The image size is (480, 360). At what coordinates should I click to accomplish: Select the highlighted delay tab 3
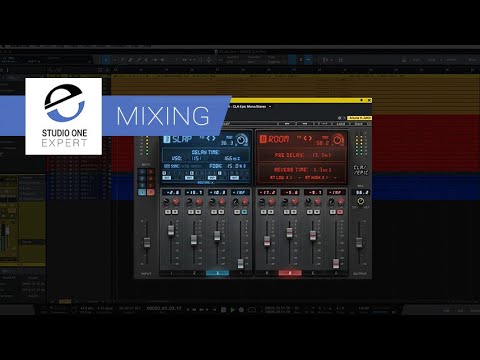217,273
